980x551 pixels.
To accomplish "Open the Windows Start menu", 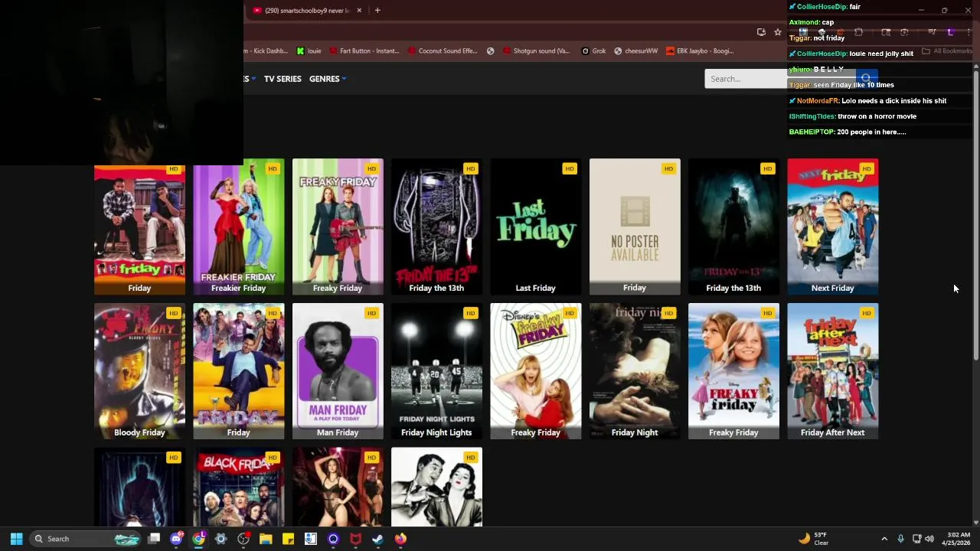I will (16, 539).
